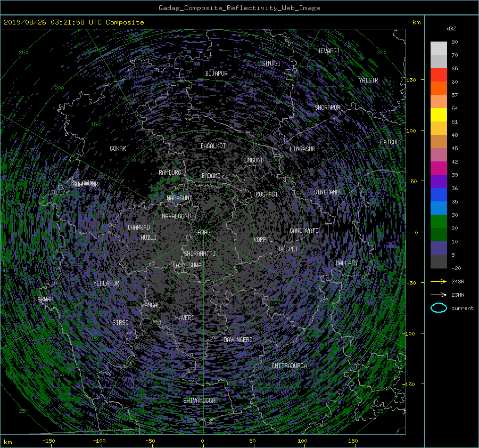Click the SHIRAHATTI city label

(x=200, y=253)
